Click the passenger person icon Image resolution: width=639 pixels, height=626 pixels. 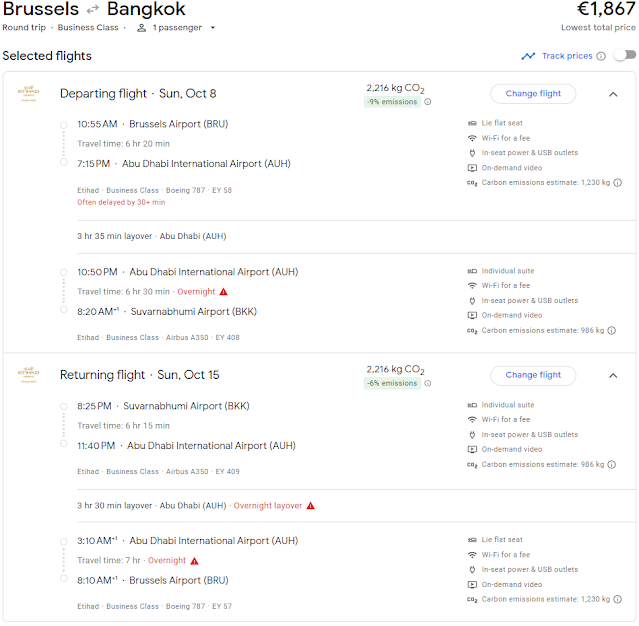(x=141, y=28)
